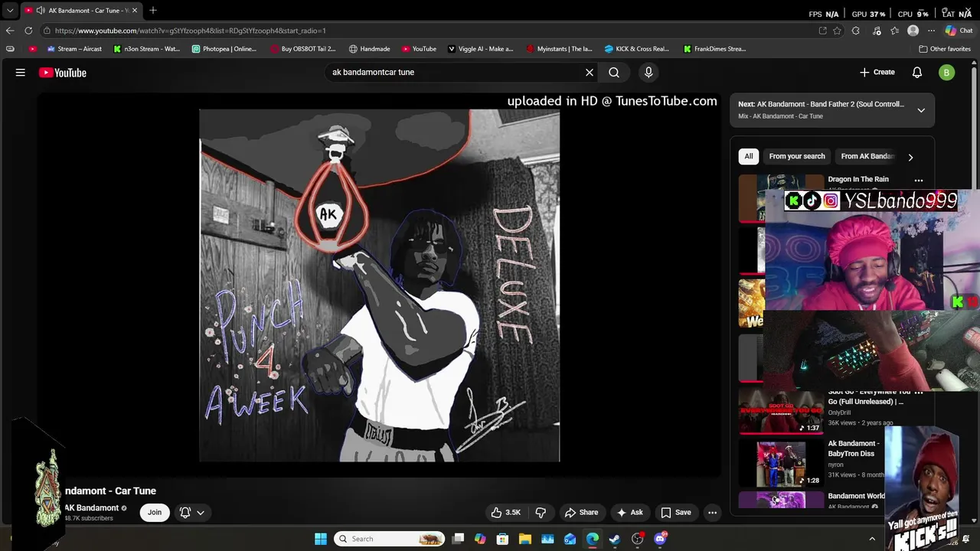Join the AK Bandamont channel
This screenshot has width=980, height=551.
click(155, 512)
